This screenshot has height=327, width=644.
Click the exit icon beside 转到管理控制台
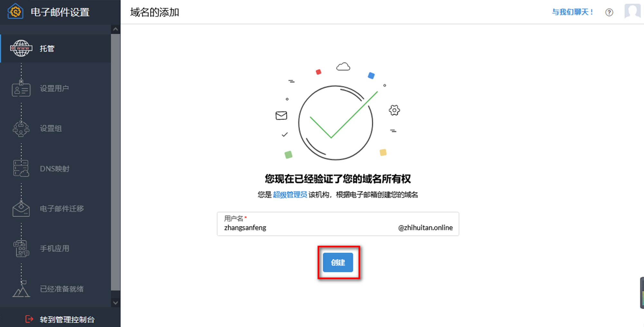pyautogui.click(x=29, y=319)
